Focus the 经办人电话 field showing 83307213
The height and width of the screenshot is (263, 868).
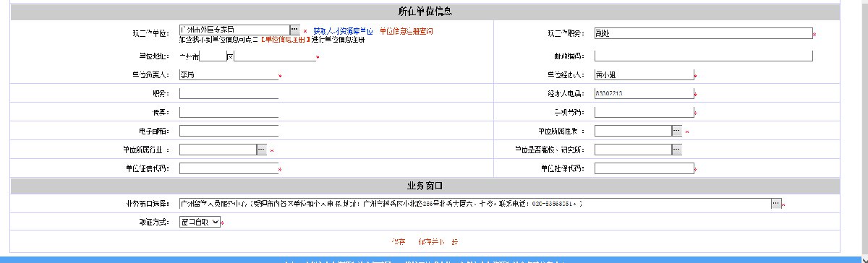point(644,93)
